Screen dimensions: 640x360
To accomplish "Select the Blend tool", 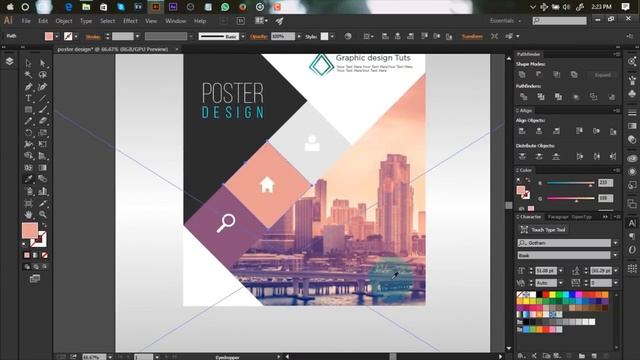I will (x=42, y=179).
